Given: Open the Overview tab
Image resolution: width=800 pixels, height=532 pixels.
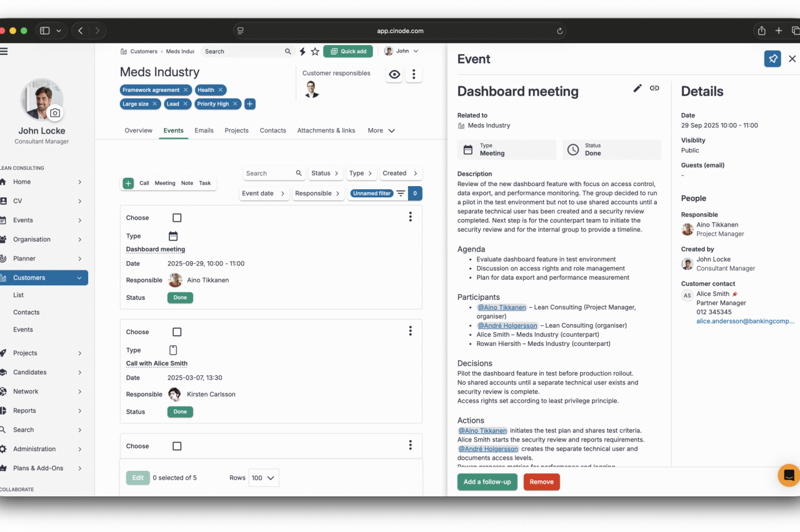Looking at the screenshot, I should click(138, 131).
